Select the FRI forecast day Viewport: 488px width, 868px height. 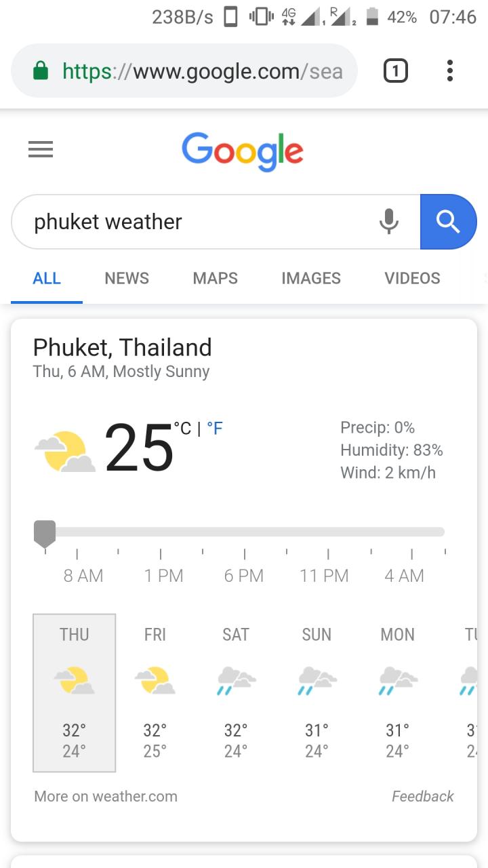pyautogui.click(x=155, y=692)
